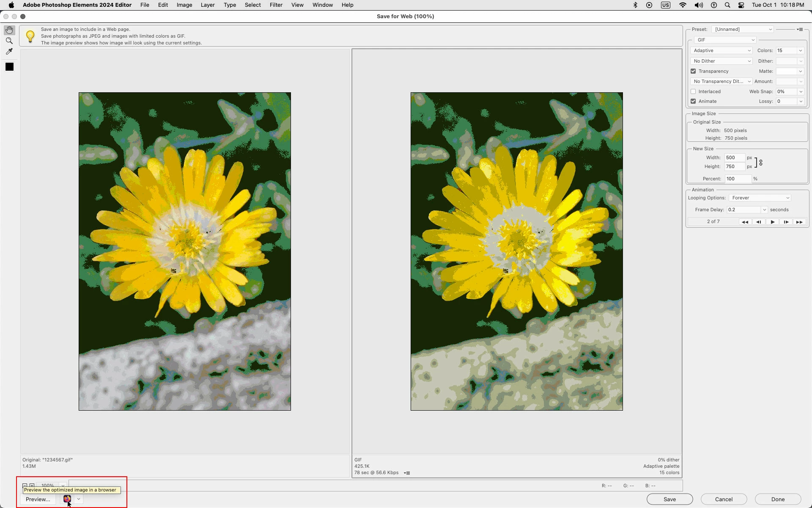The image size is (812, 508).
Task: Click the black eyedropper color swatch
Action: pyautogui.click(x=9, y=67)
